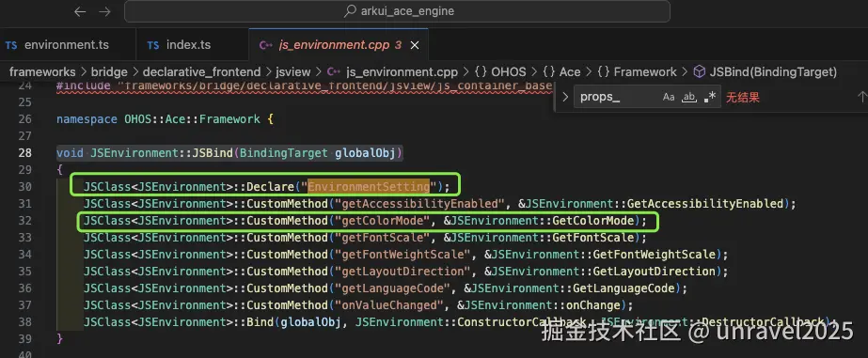Click namespace keyword on line 26

click(87, 119)
